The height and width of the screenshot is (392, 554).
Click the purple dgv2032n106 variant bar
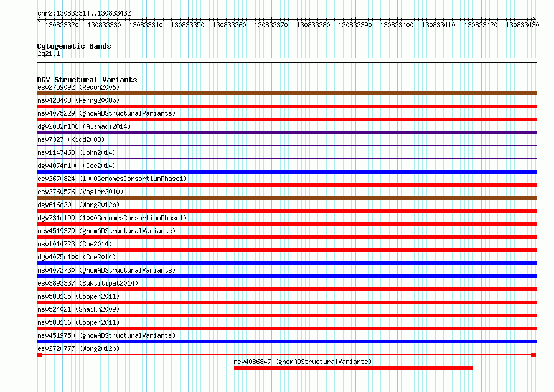pos(286,133)
